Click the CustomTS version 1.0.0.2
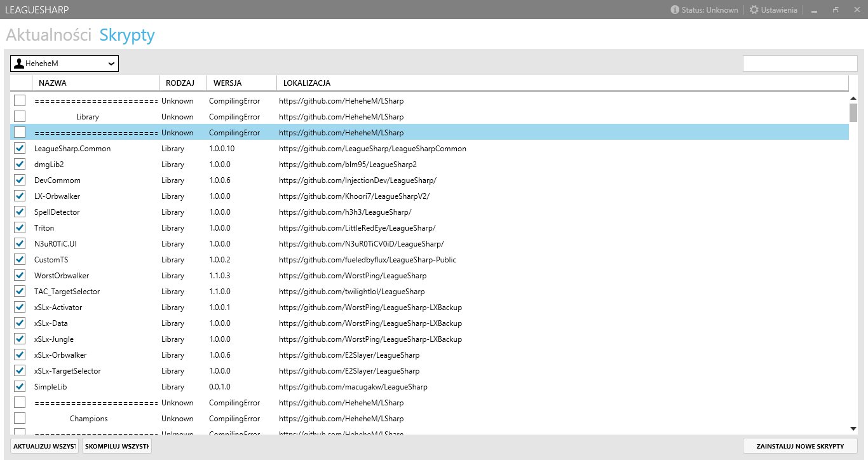Viewport: 868px width, 460px height. point(220,260)
